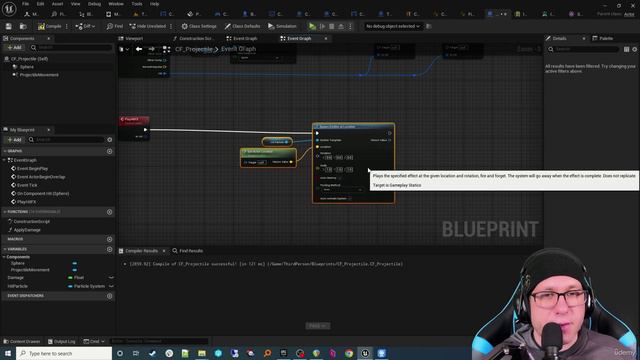
Task: Toggle visibility eye for HitParticle variable
Action: pos(111,287)
